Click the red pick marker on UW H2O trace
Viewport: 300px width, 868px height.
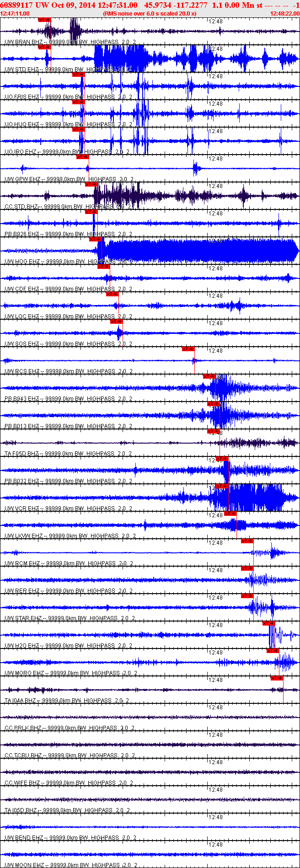click(269, 623)
